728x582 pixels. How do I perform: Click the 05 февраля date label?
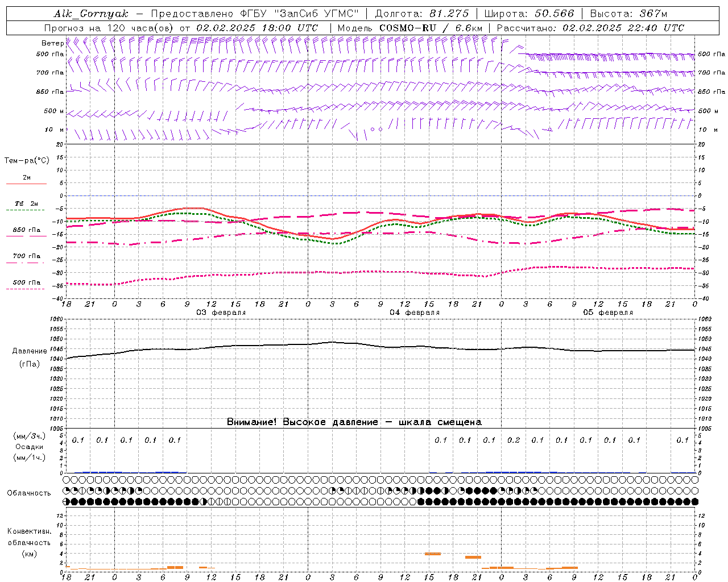[x=608, y=313]
